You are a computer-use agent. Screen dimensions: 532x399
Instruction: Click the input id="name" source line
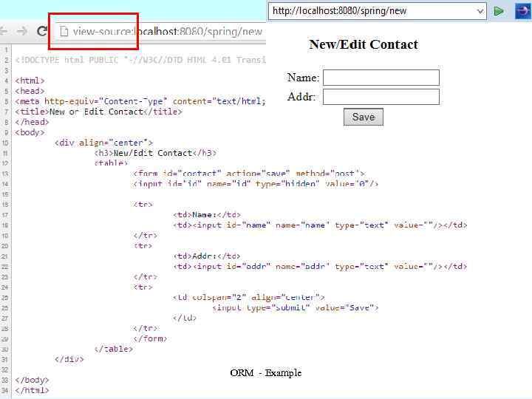pyautogui.click(x=320, y=225)
